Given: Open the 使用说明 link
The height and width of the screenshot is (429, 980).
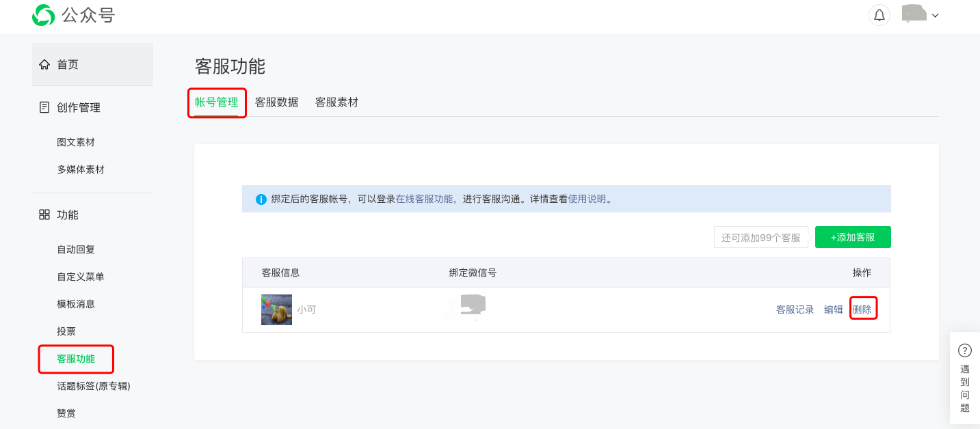Looking at the screenshot, I should 587,199.
